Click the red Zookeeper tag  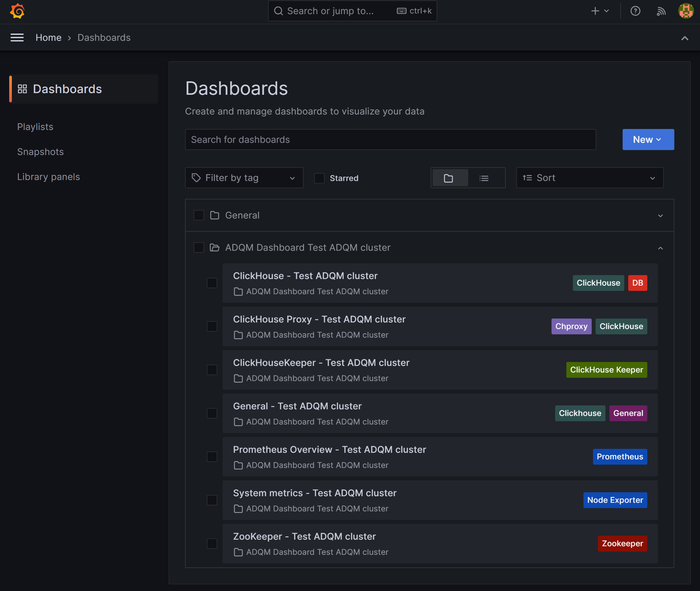pyautogui.click(x=622, y=543)
